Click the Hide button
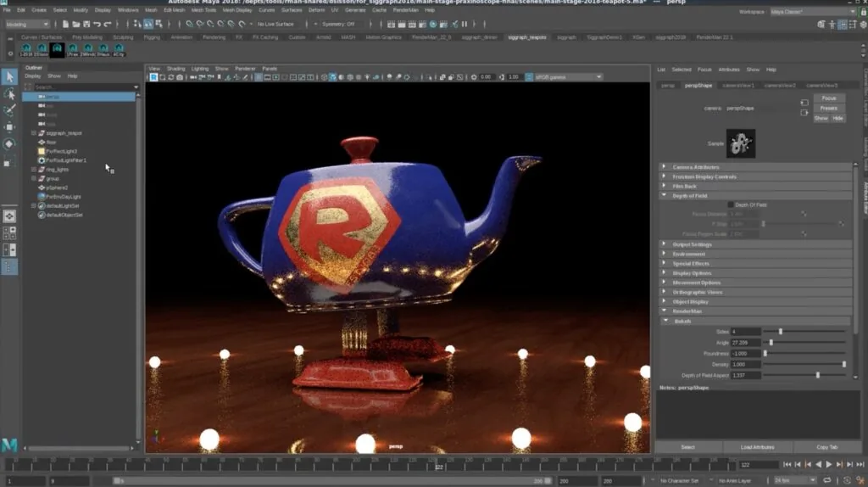Viewport: 868px width, 487px height. click(x=837, y=118)
